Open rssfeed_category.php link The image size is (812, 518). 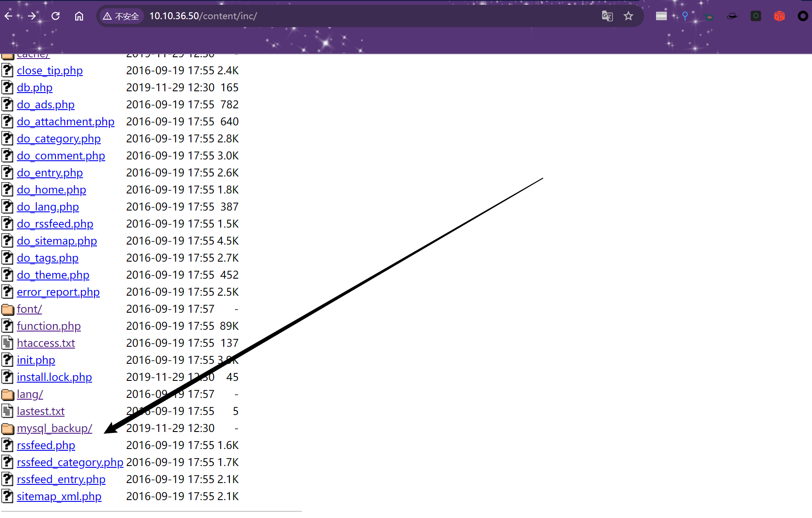click(x=70, y=463)
